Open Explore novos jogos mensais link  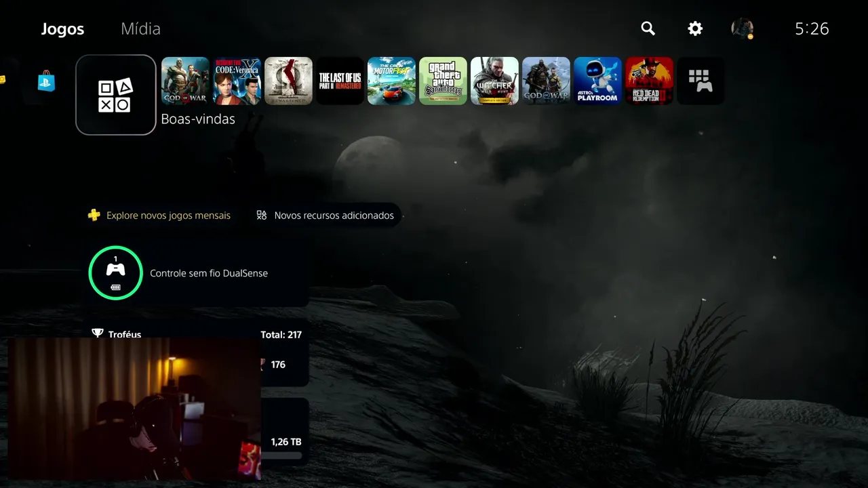[x=168, y=216]
